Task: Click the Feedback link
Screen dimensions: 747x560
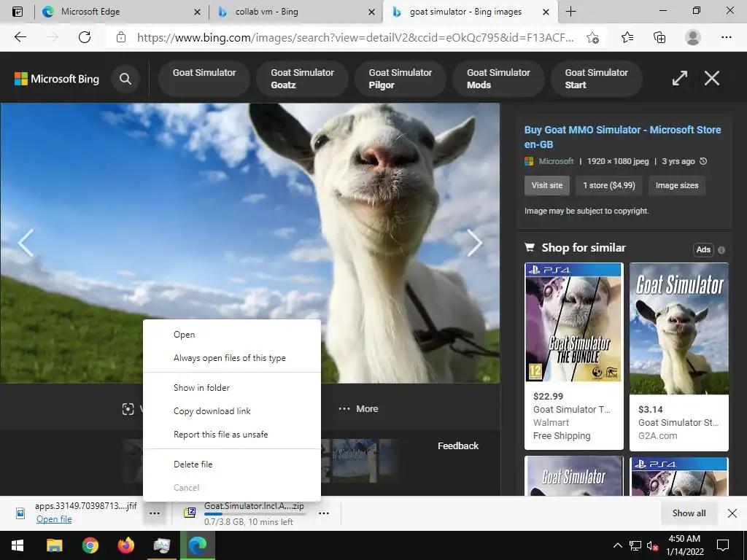Action: coord(458,446)
